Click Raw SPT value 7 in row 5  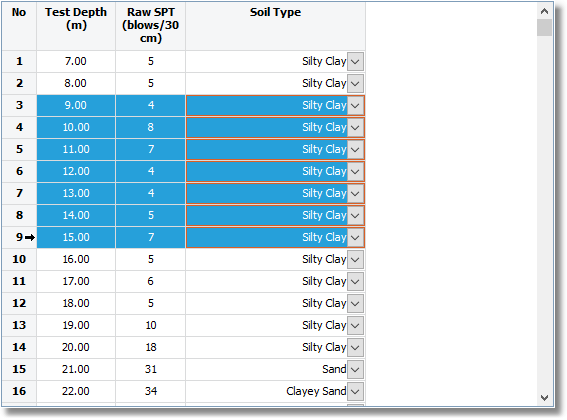(x=150, y=149)
